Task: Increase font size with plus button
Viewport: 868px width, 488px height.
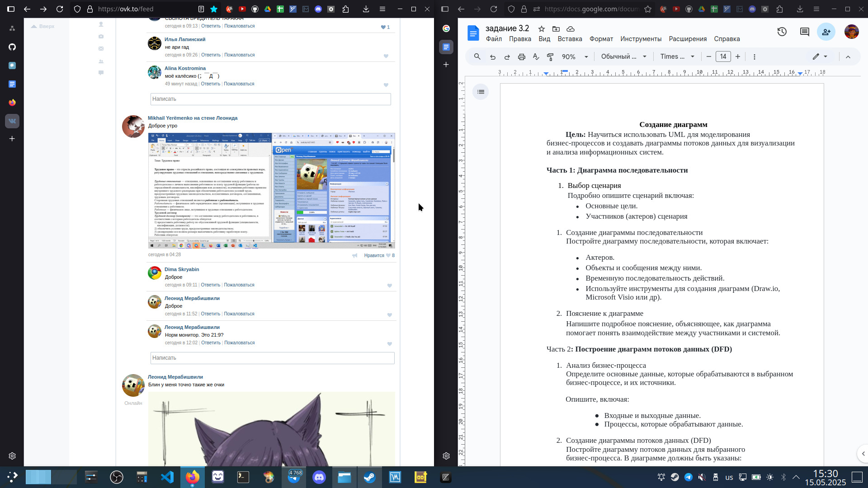Action: coord(738,57)
